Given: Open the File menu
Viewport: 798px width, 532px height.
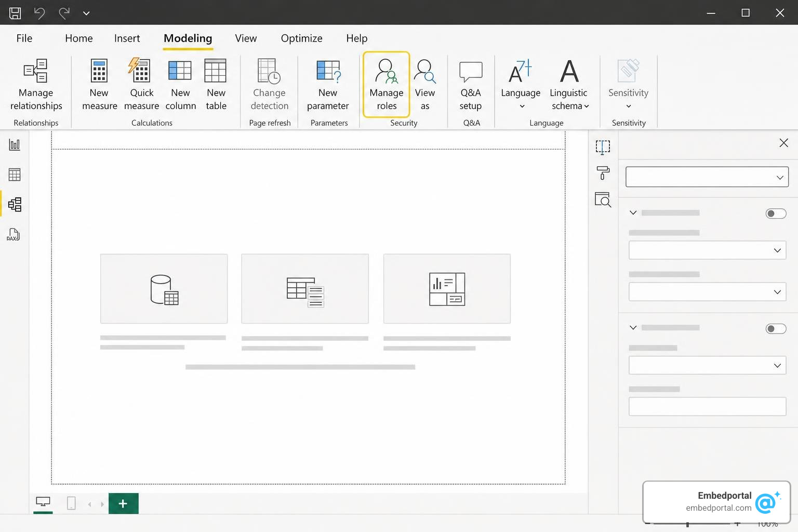Looking at the screenshot, I should [24, 38].
